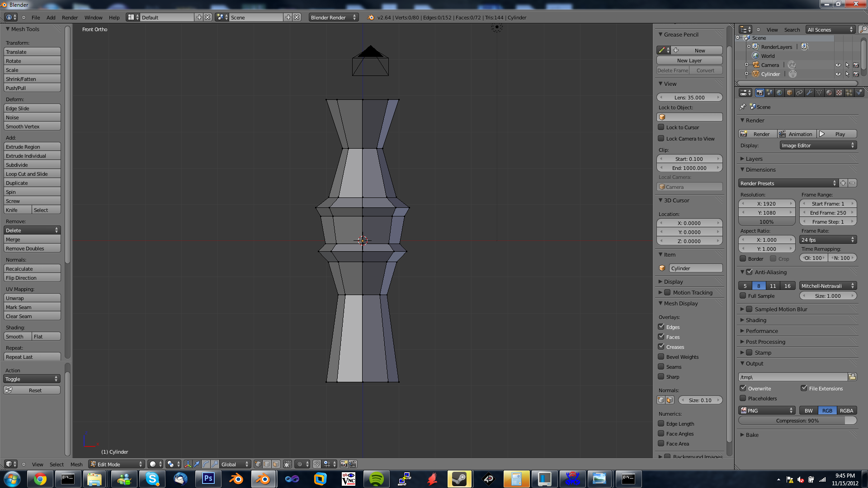The image size is (868, 488).
Task: Open the Modifiers wrench icon
Action: [x=809, y=93]
